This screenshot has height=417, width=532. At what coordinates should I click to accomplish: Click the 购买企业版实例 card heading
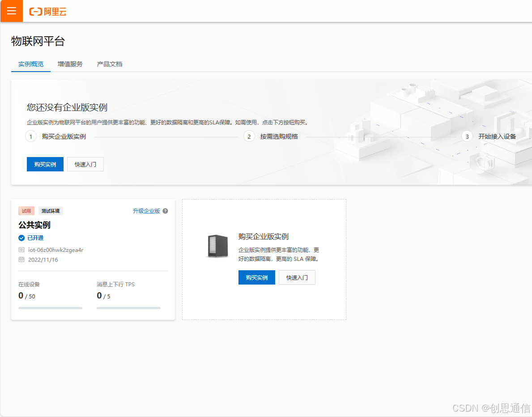coord(263,237)
